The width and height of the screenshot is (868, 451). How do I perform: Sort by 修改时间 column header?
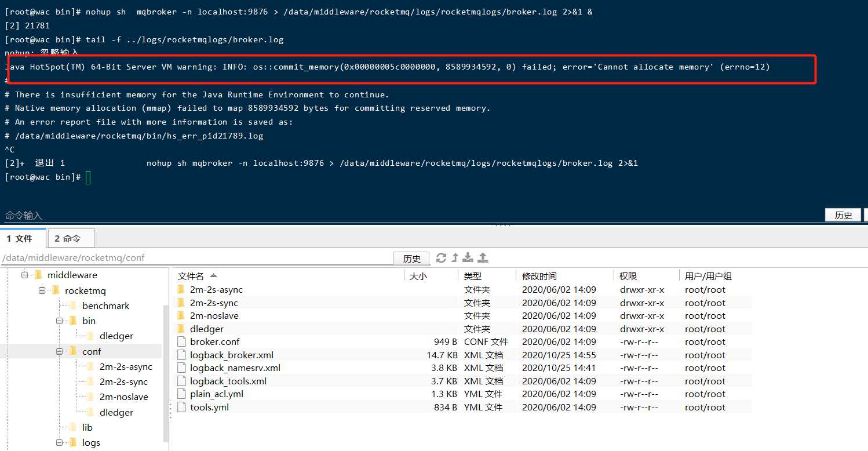[x=539, y=276]
